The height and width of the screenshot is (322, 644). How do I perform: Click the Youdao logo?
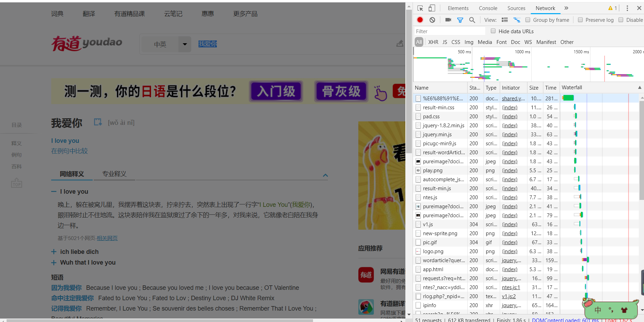(87, 43)
